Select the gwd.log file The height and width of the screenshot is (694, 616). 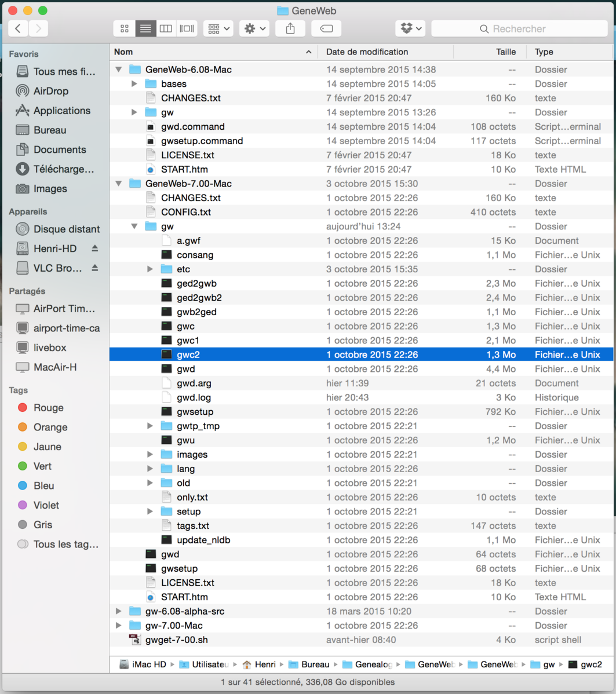point(362,397)
